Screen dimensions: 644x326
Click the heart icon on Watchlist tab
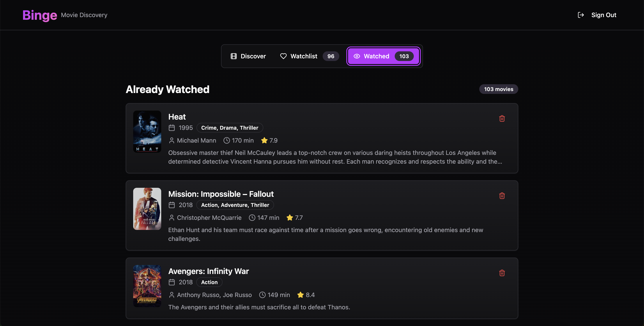pos(283,56)
